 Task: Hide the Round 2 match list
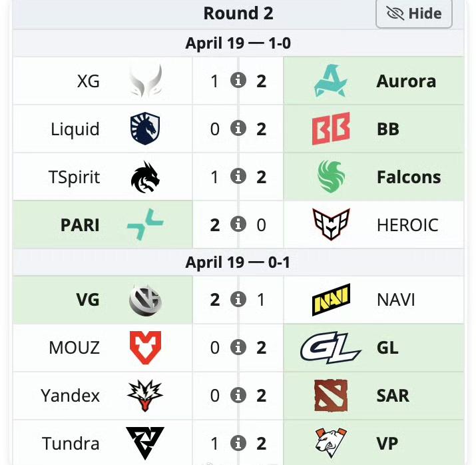click(413, 14)
